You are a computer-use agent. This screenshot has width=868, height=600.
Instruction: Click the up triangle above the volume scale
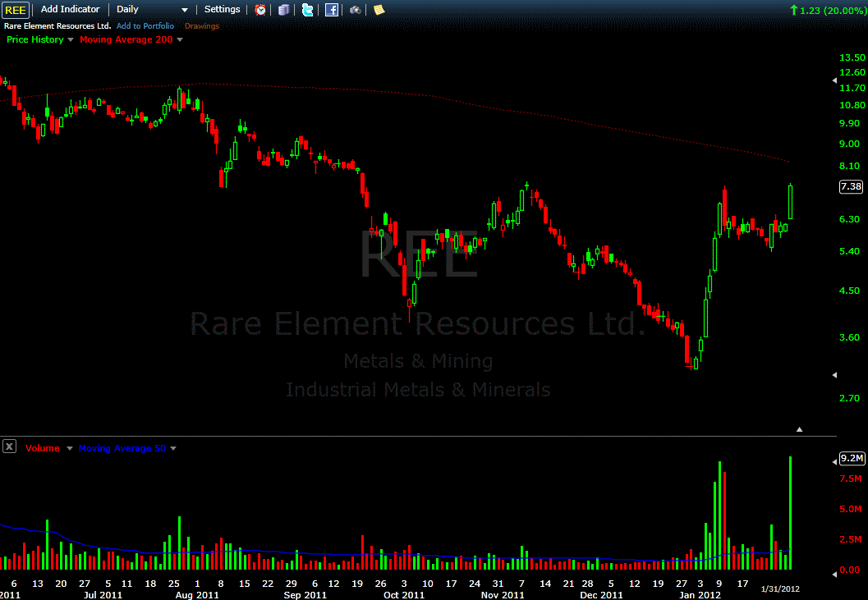coord(799,429)
